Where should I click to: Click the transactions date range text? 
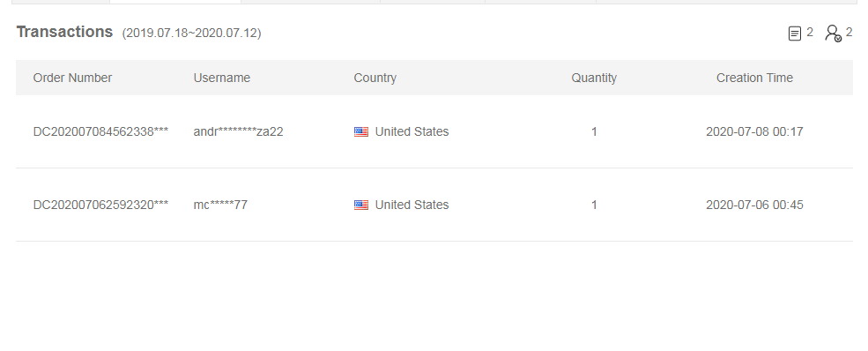click(191, 34)
